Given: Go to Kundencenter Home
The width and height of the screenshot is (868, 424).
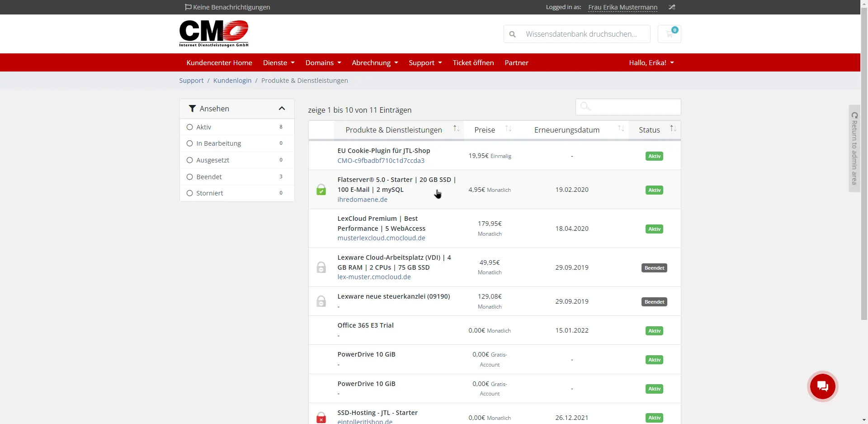Looking at the screenshot, I should click(219, 63).
